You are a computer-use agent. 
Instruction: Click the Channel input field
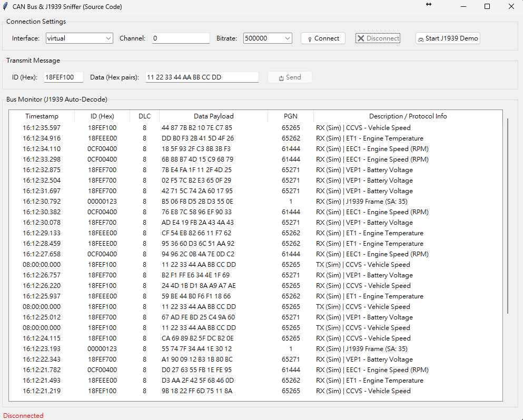(181, 38)
